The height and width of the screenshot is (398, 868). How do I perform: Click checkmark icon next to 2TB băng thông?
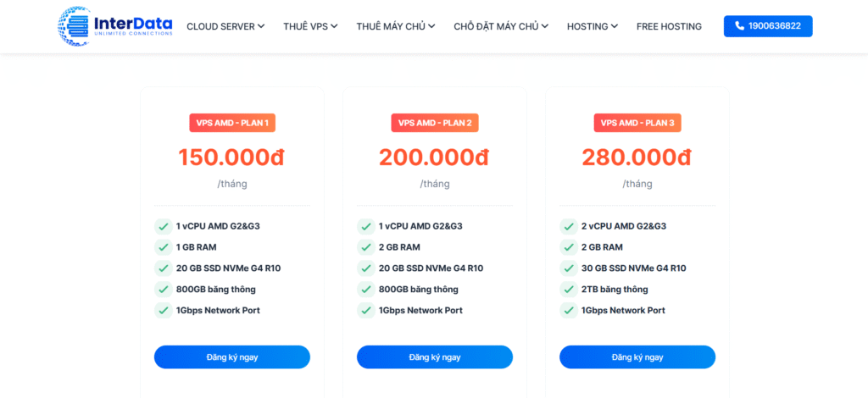568,290
